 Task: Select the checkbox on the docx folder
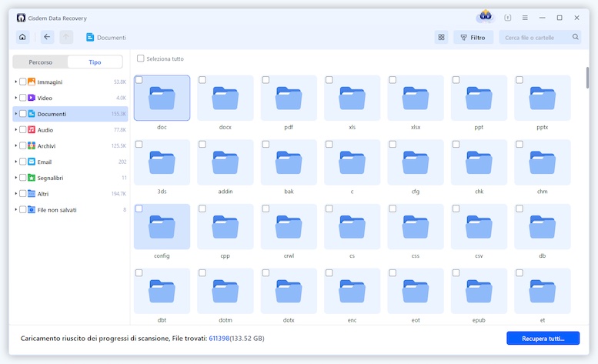coord(202,80)
